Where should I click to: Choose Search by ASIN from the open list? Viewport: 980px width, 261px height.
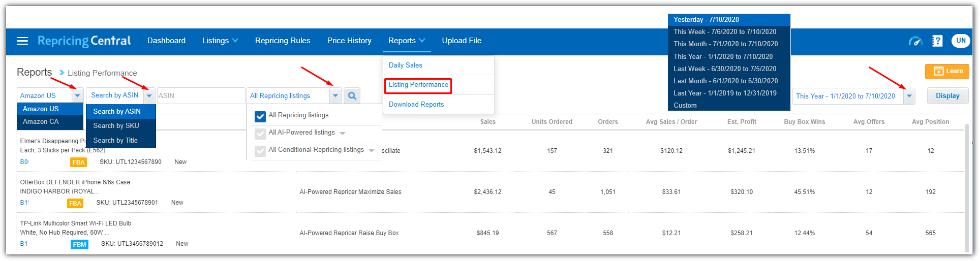click(121, 111)
